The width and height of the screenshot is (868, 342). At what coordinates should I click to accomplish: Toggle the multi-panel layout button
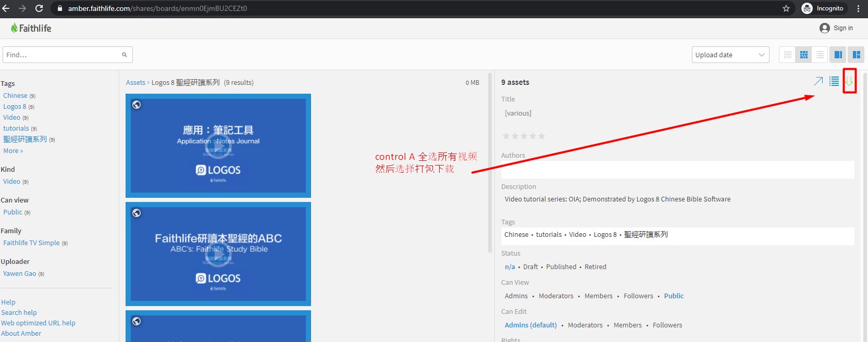856,55
